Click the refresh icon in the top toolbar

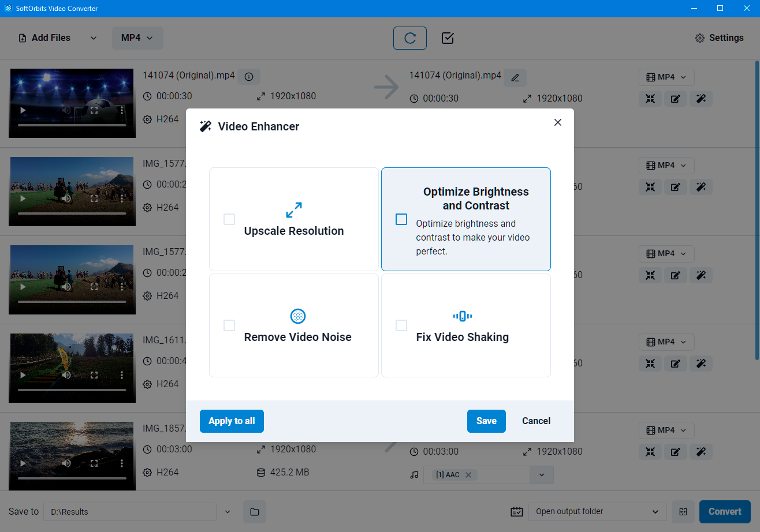click(x=410, y=38)
